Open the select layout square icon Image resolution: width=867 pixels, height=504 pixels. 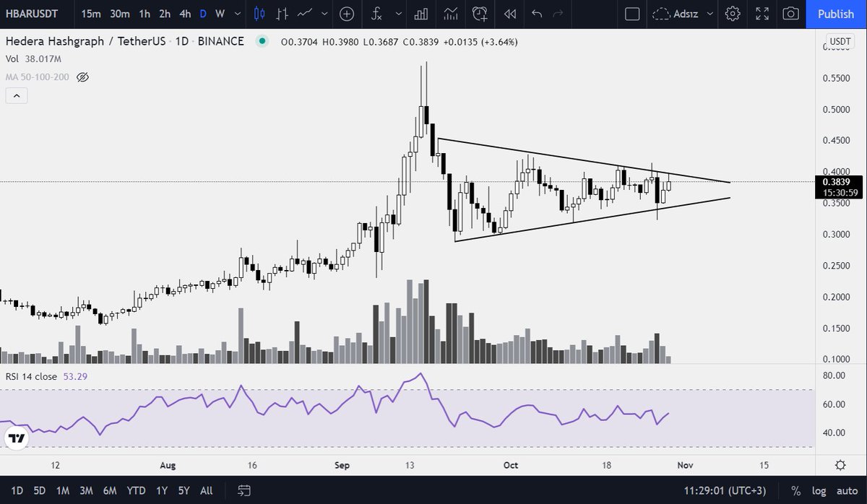point(632,14)
